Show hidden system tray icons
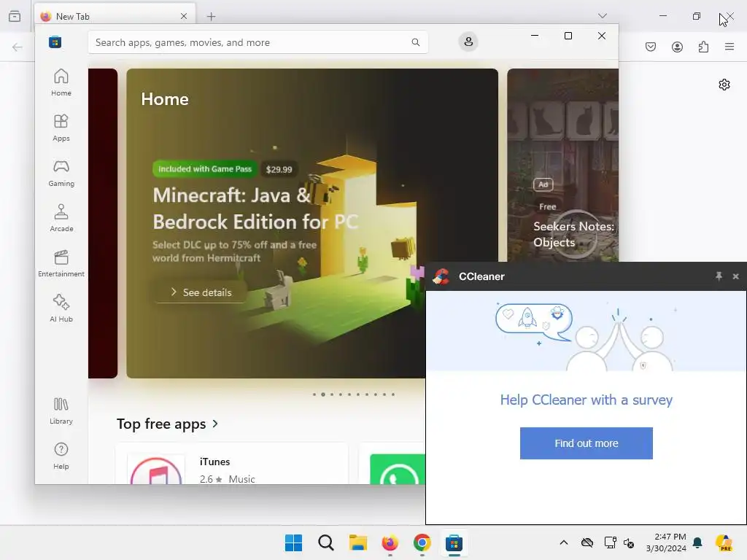Image resolution: width=747 pixels, height=560 pixels. [x=564, y=542]
